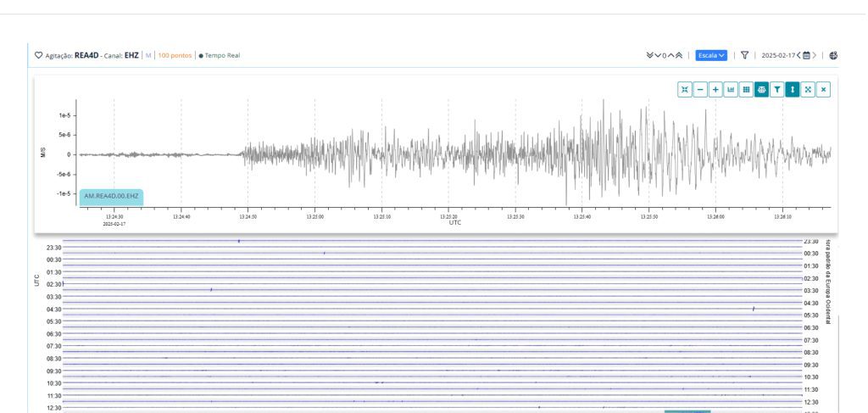The width and height of the screenshot is (868, 413).
Task: Toggle the highlighted gauge button in waveform toolbar
Action: pos(762,90)
